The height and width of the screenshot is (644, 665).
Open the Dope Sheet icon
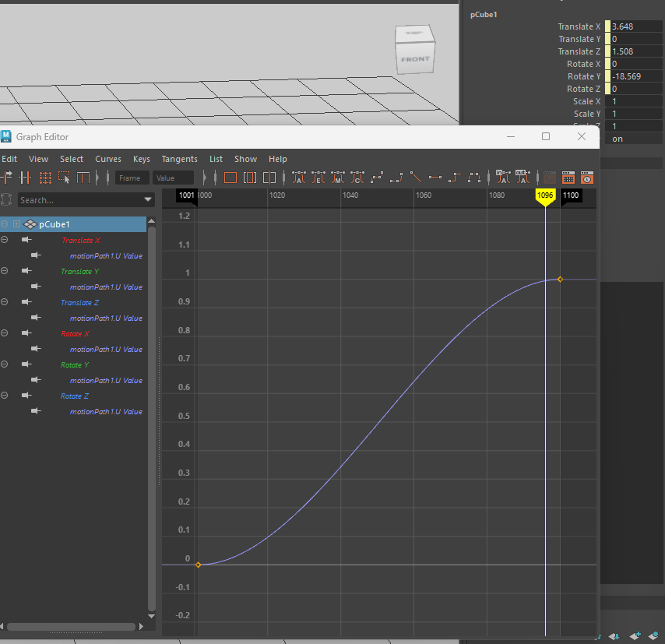(x=568, y=178)
